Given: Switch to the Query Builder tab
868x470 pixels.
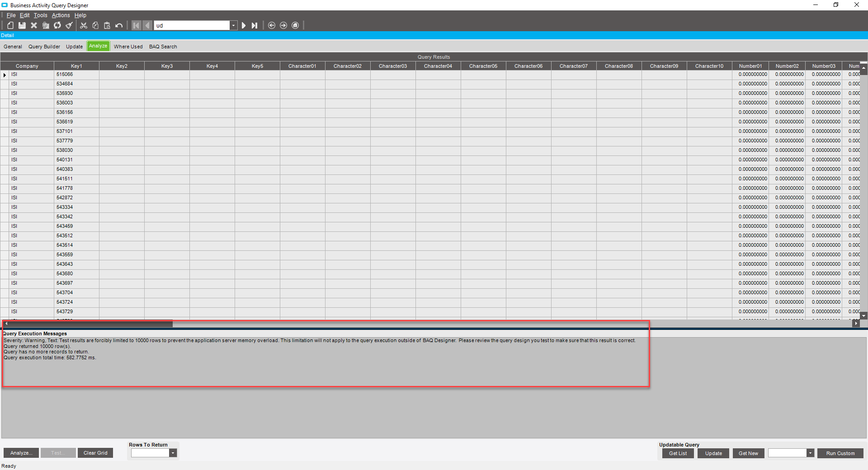Looking at the screenshot, I should [x=44, y=47].
